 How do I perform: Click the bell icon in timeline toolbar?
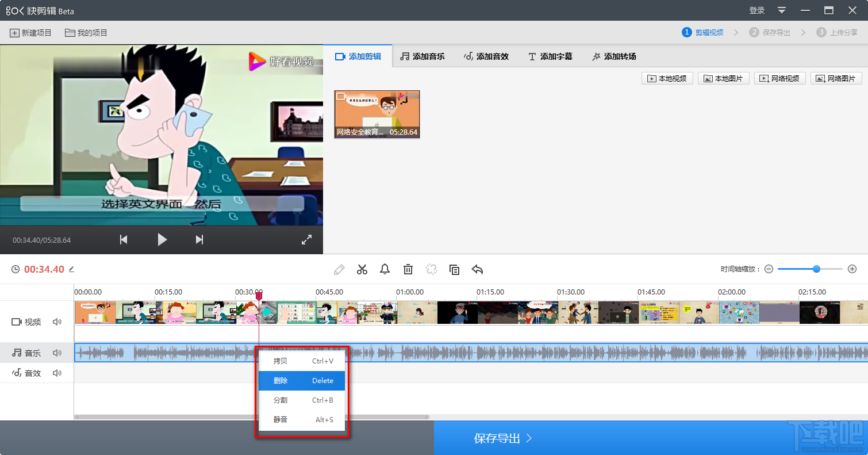385,269
